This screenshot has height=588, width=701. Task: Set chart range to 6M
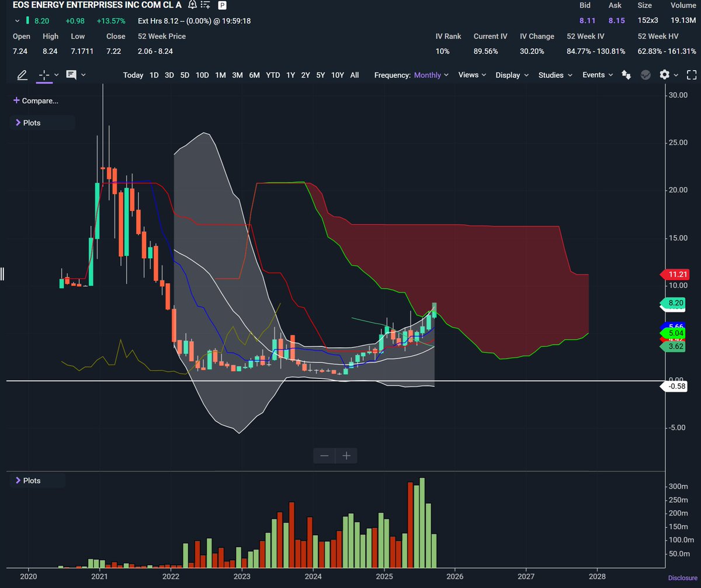pyautogui.click(x=255, y=75)
